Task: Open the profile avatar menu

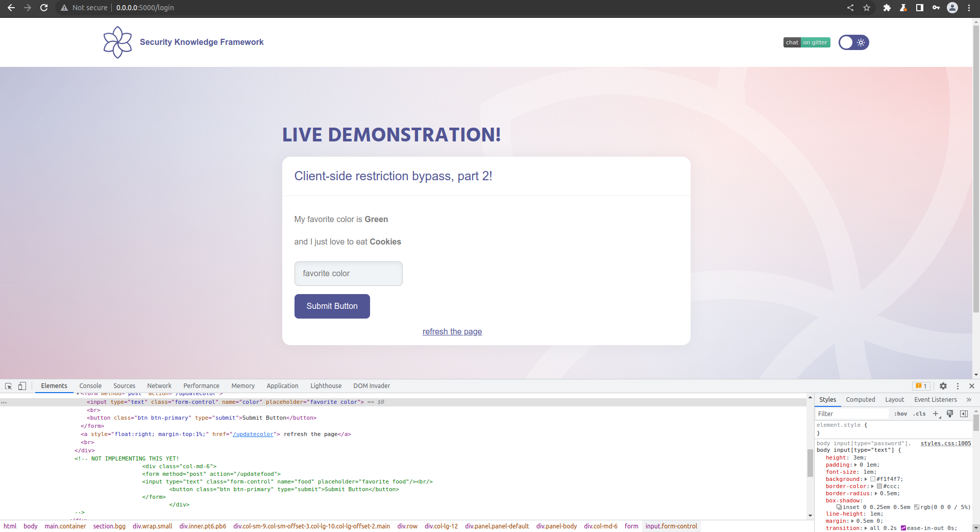Action: (x=952, y=8)
